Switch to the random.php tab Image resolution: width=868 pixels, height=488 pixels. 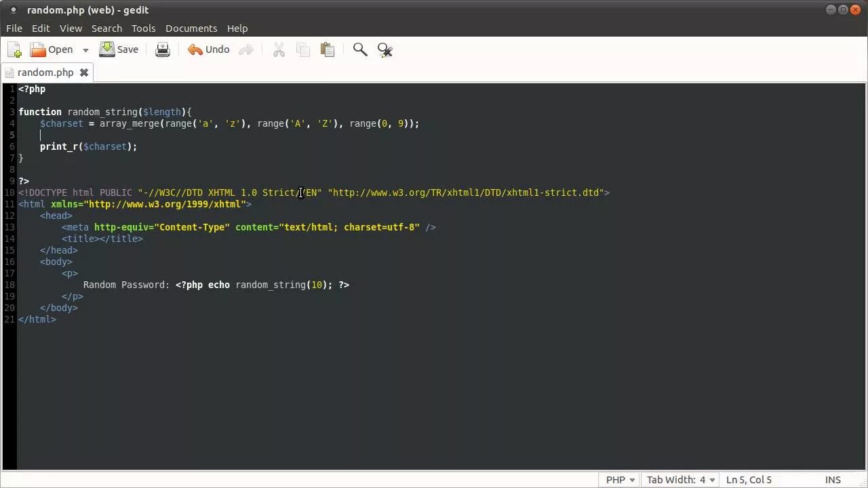pyautogui.click(x=45, y=73)
